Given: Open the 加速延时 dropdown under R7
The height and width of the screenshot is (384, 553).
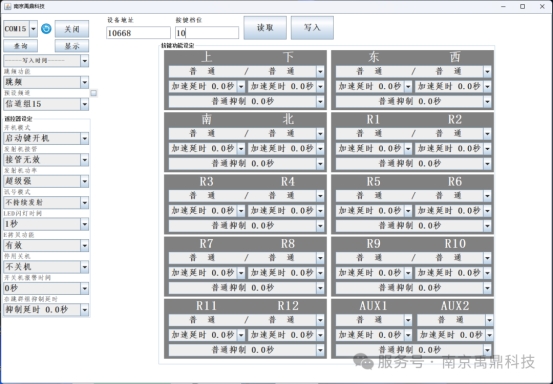Looking at the screenshot, I should [207, 273].
